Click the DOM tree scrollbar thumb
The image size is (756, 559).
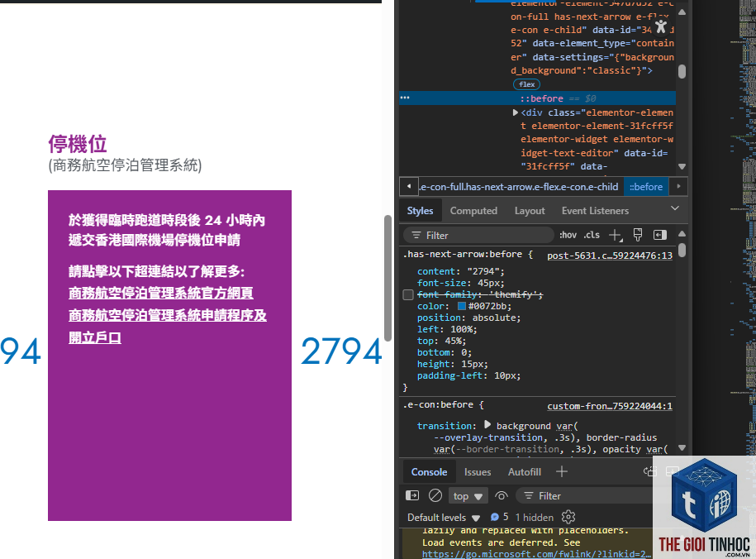(682, 71)
